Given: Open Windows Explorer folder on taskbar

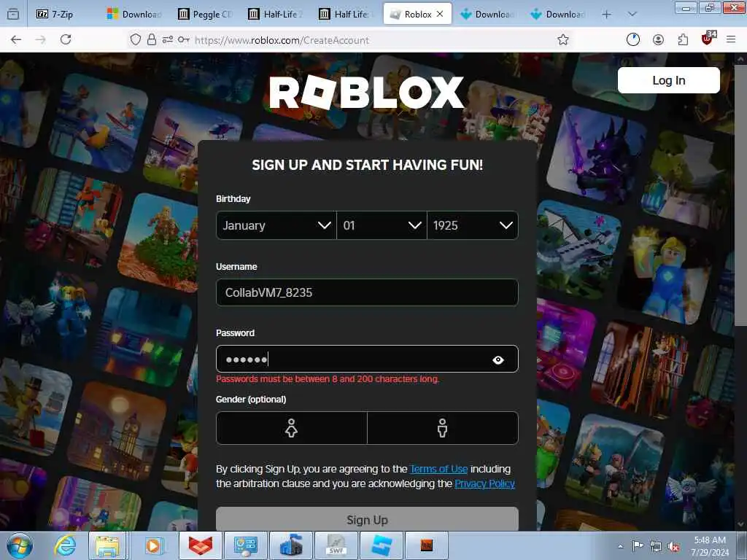Looking at the screenshot, I should 108,545.
